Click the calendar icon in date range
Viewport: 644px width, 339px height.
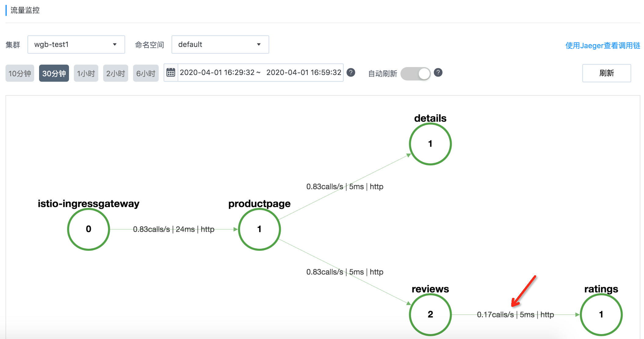point(171,73)
